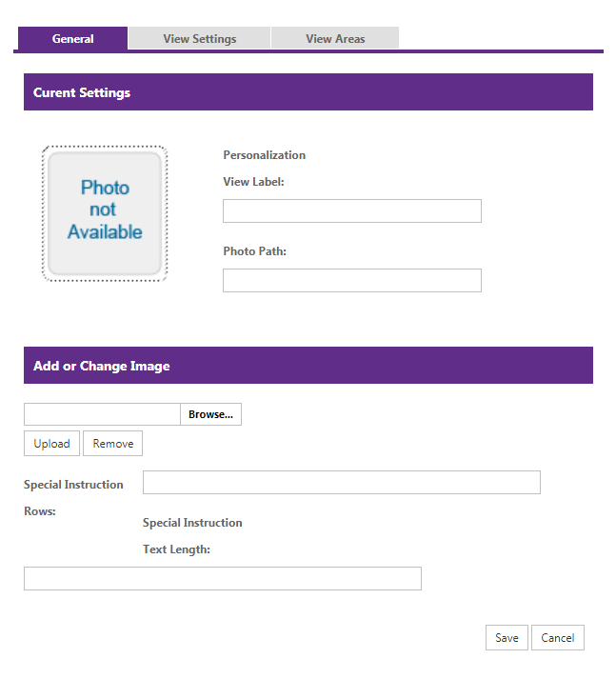The image size is (616, 679).
Task: Click the Special Instruction Rows label text
Action: pos(73,485)
